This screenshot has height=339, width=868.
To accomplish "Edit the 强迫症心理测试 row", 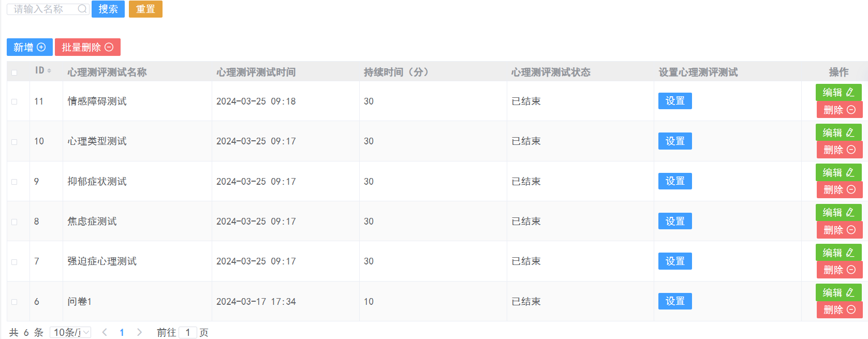I will pos(838,253).
